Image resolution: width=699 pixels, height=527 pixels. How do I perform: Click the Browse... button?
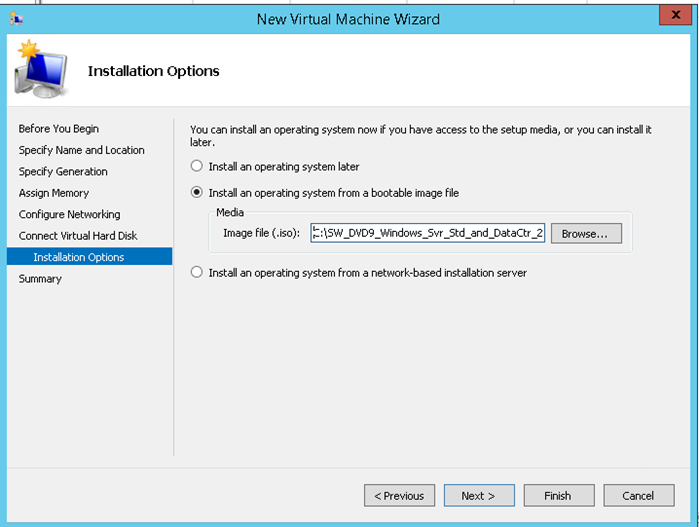(x=586, y=234)
